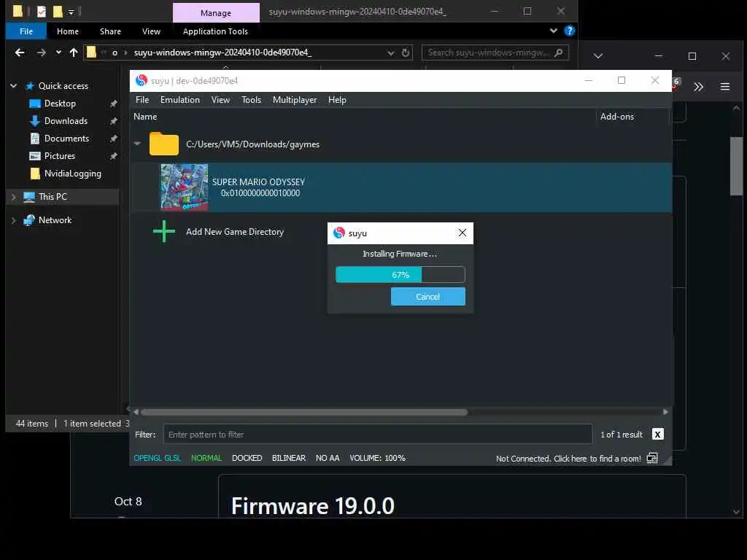Open suyu File menu

142,100
